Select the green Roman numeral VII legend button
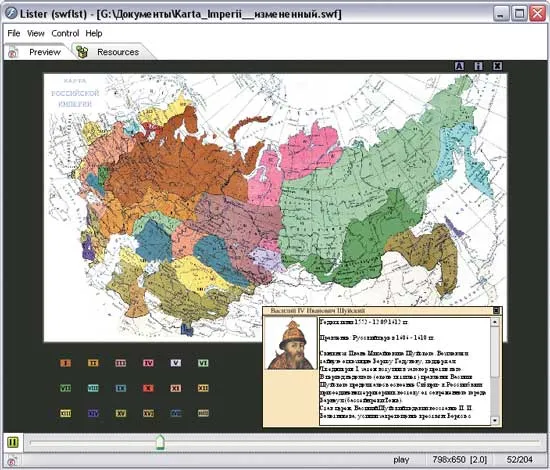 coord(66,388)
